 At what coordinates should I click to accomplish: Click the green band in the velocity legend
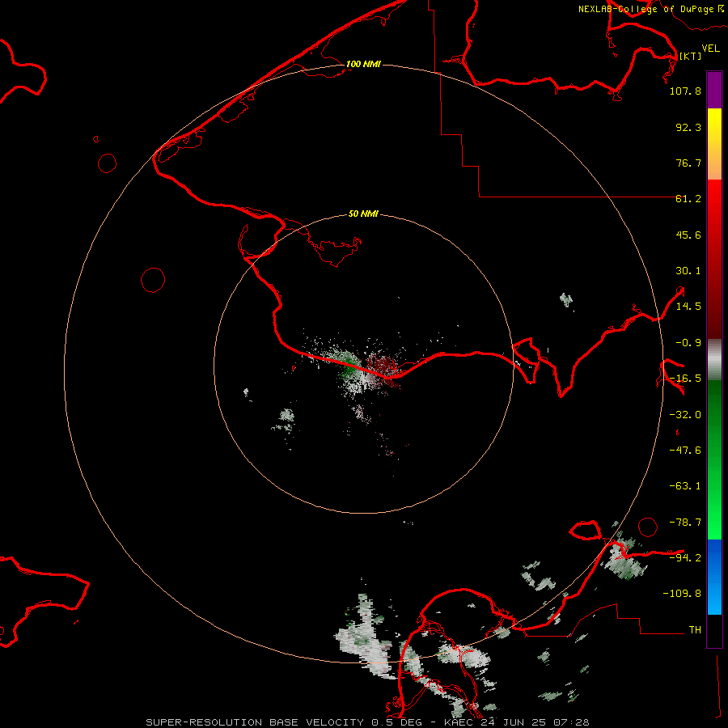tap(714, 459)
